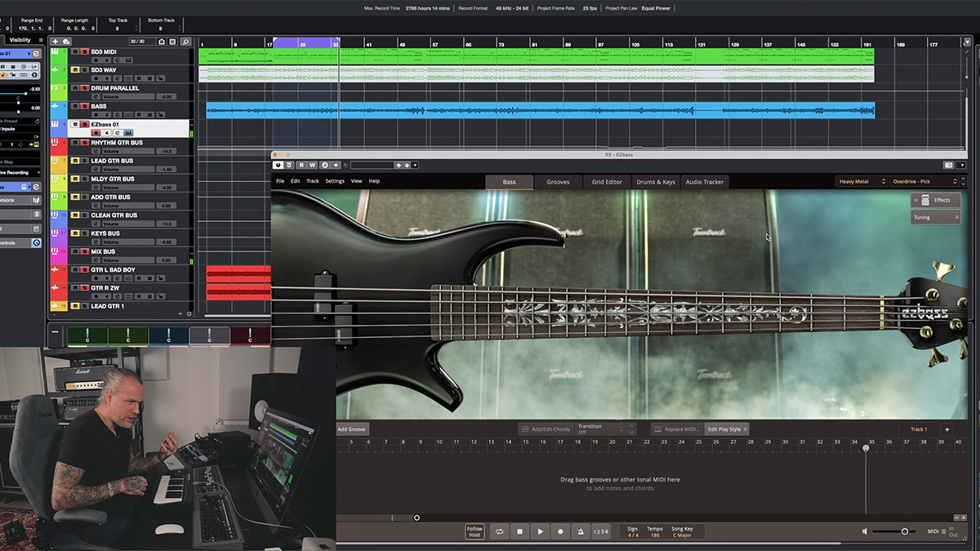Solo the SD3 MIDI track

tap(84, 51)
